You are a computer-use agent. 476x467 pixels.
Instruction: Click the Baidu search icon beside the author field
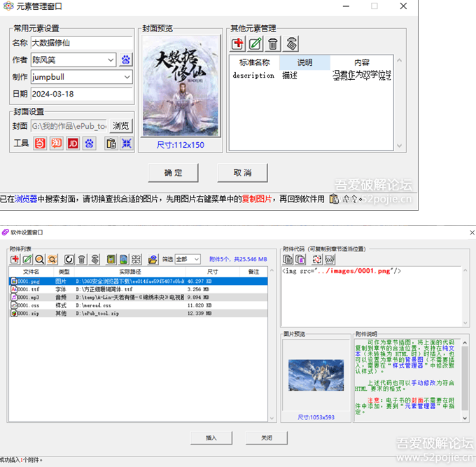(126, 60)
